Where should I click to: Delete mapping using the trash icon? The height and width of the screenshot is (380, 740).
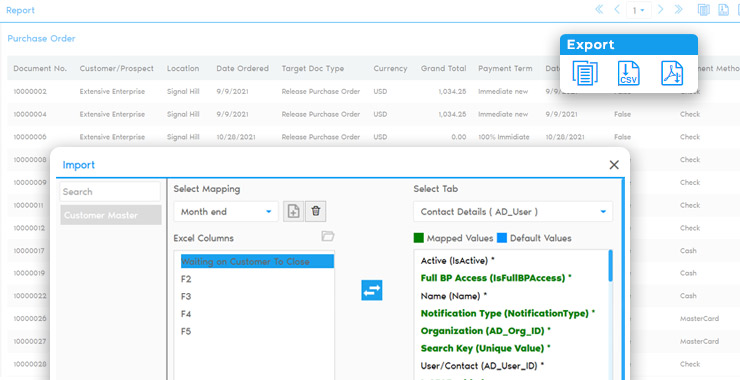(316, 211)
